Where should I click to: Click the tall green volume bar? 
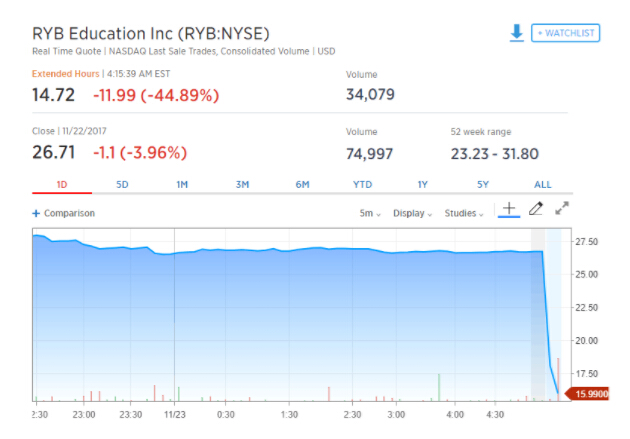(x=439, y=388)
